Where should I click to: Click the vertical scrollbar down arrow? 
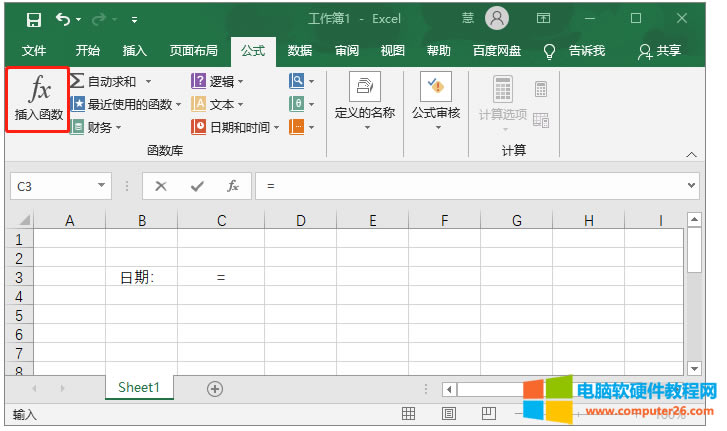coord(694,368)
